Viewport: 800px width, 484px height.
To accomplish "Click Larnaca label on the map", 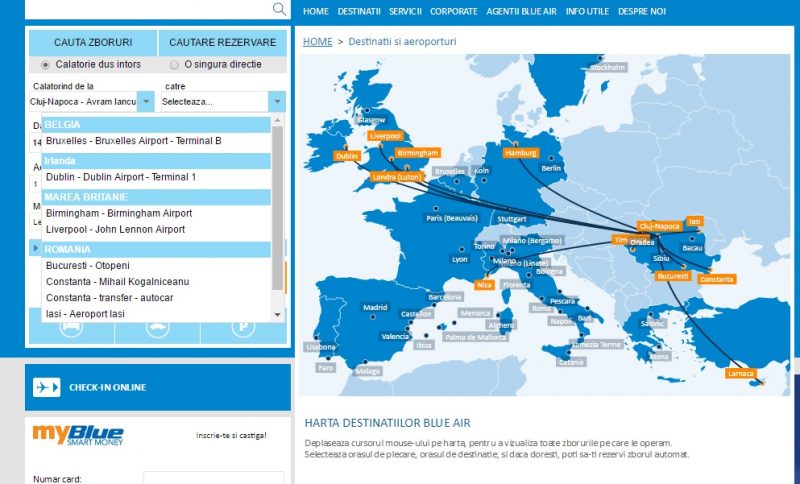I will (x=740, y=373).
